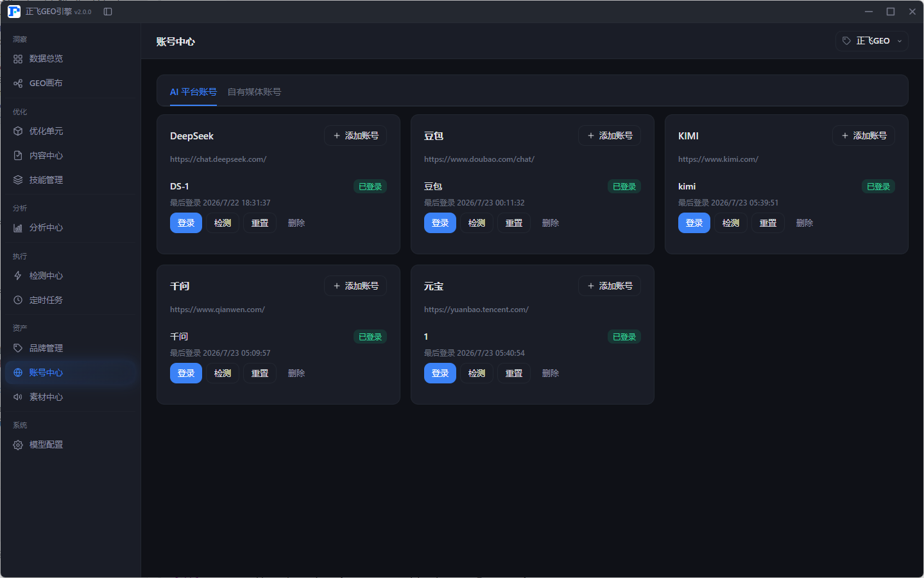Log in the kimi account
The width and height of the screenshot is (924, 578).
pyautogui.click(x=694, y=223)
